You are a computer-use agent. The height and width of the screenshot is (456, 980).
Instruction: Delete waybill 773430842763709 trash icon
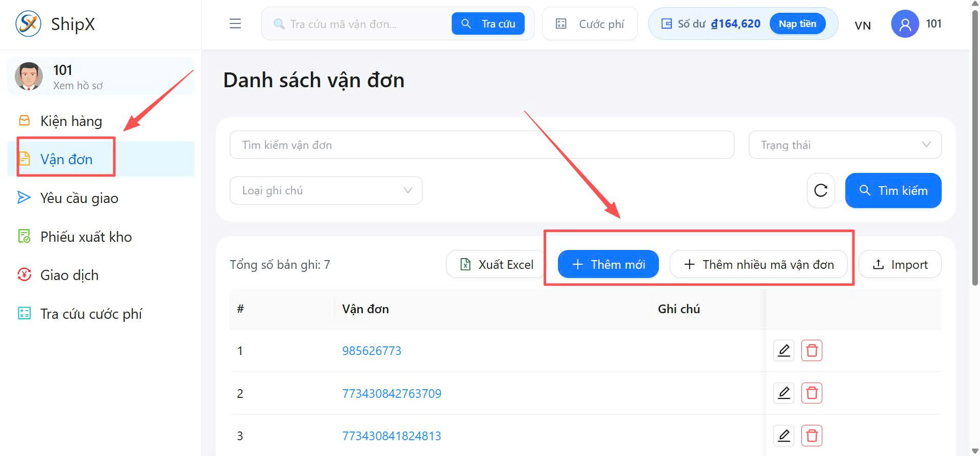tap(812, 393)
